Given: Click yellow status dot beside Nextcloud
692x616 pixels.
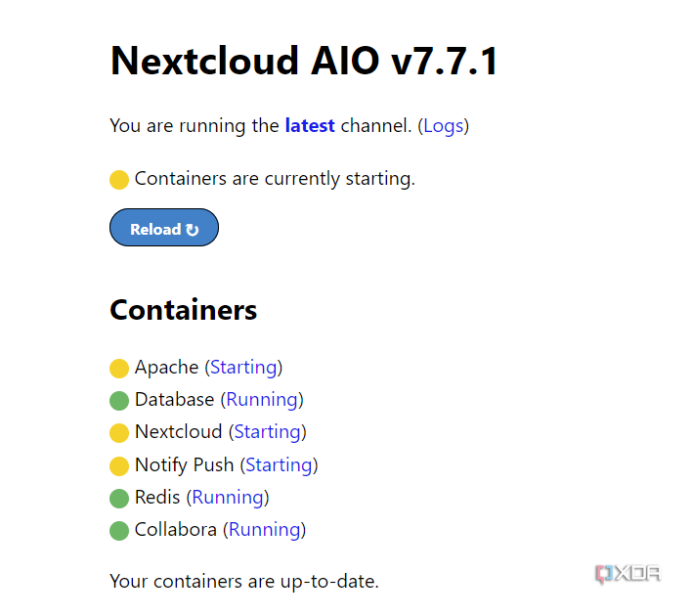Looking at the screenshot, I should [x=119, y=433].
